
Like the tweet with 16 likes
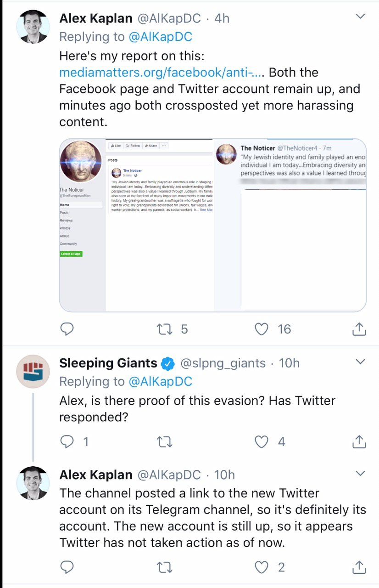(x=262, y=329)
